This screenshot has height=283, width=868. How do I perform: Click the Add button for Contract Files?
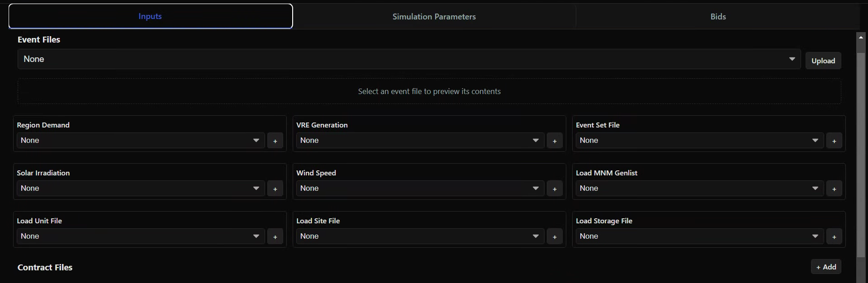pyautogui.click(x=826, y=267)
